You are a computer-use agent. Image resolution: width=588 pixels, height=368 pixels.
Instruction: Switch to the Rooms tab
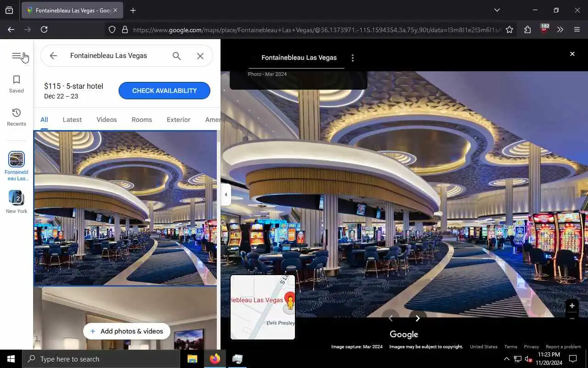pos(141,120)
